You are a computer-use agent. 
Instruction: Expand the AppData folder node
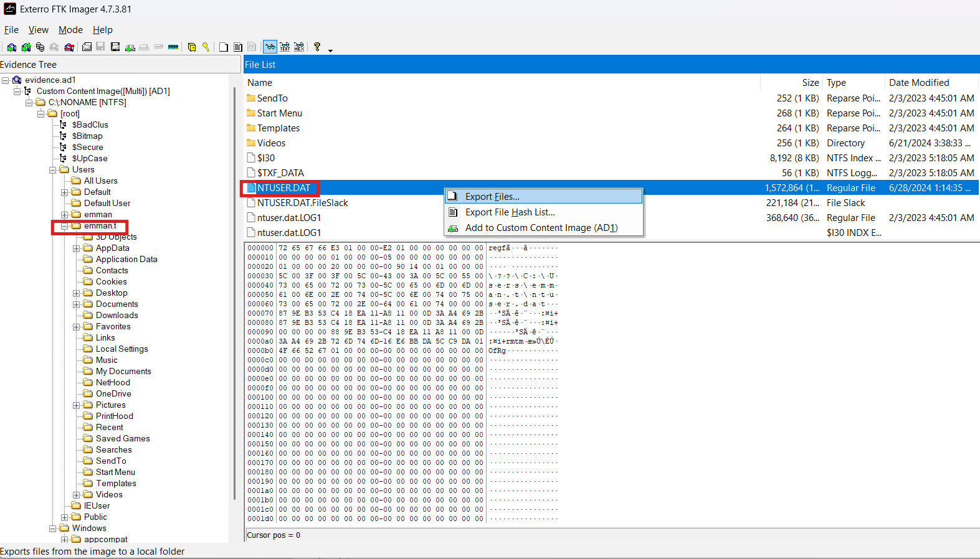(76, 248)
